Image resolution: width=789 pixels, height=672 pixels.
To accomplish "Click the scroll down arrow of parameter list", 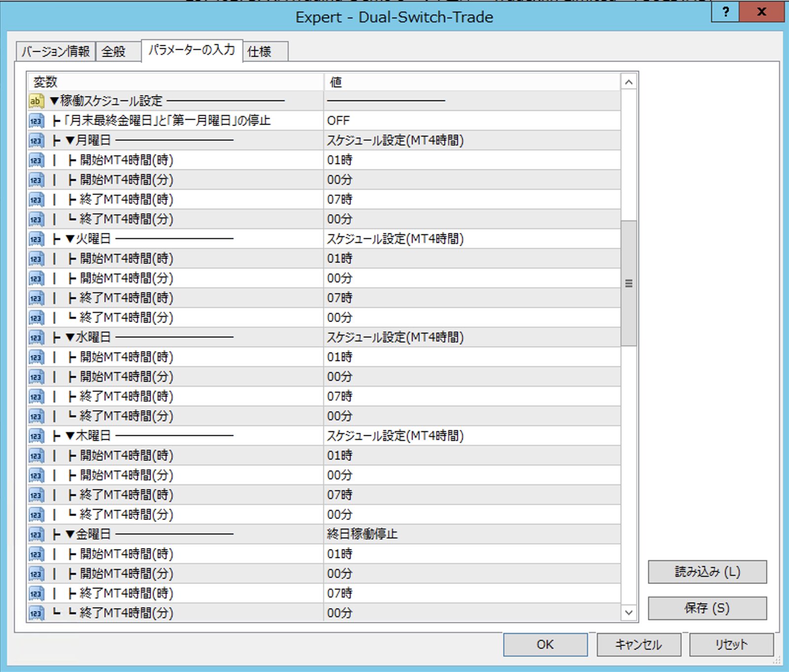I will (628, 612).
